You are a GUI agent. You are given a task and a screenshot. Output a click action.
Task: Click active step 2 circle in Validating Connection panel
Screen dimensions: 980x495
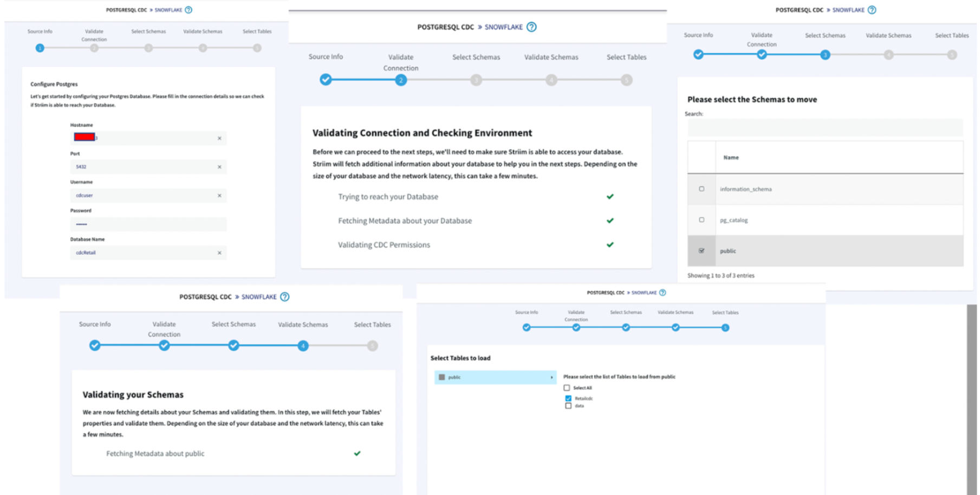(x=401, y=80)
